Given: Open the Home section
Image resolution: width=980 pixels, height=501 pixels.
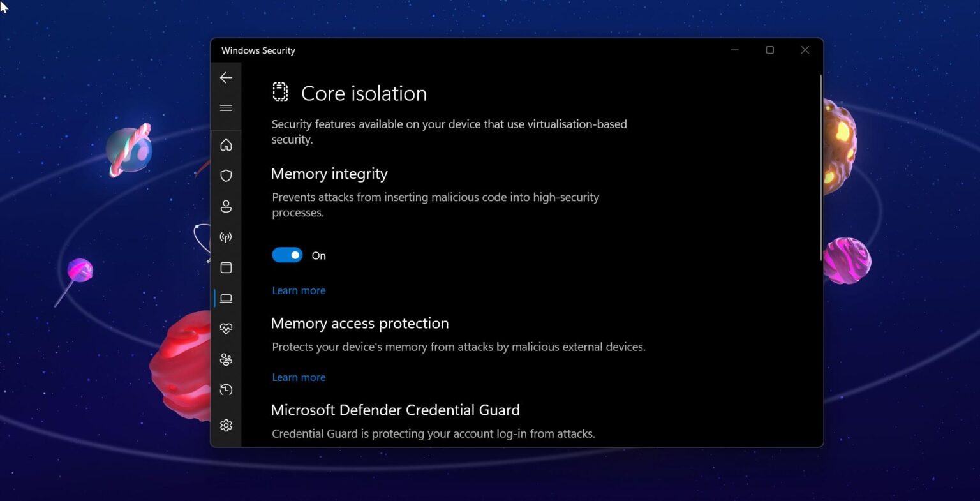Looking at the screenshot, I should [226, 145].
